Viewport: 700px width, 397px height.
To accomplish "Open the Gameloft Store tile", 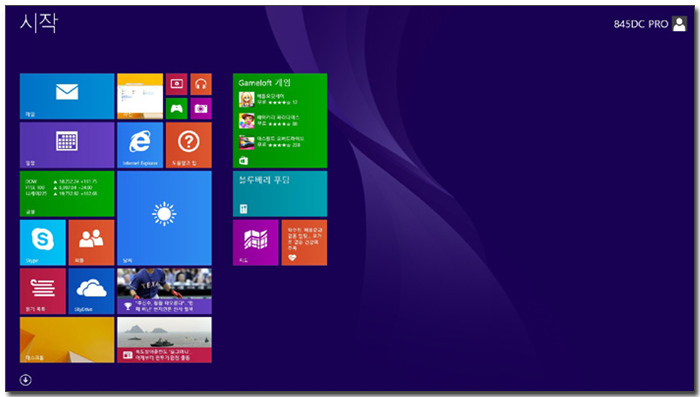I will point(280,121).
